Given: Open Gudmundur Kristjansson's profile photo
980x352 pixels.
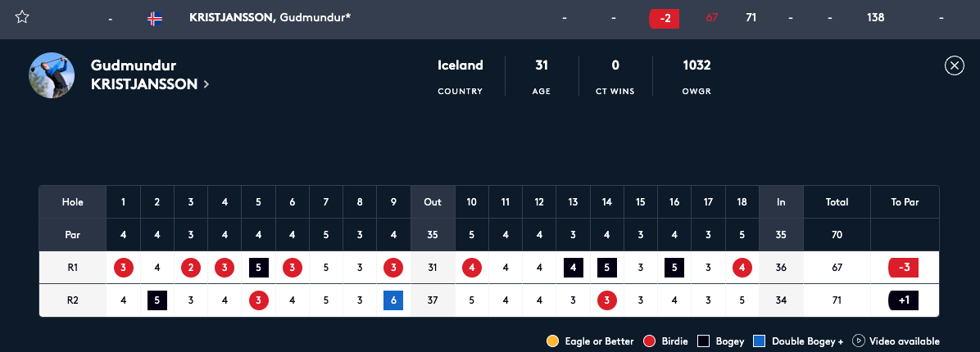Looking at the screenshot, I should pos(52,75).
